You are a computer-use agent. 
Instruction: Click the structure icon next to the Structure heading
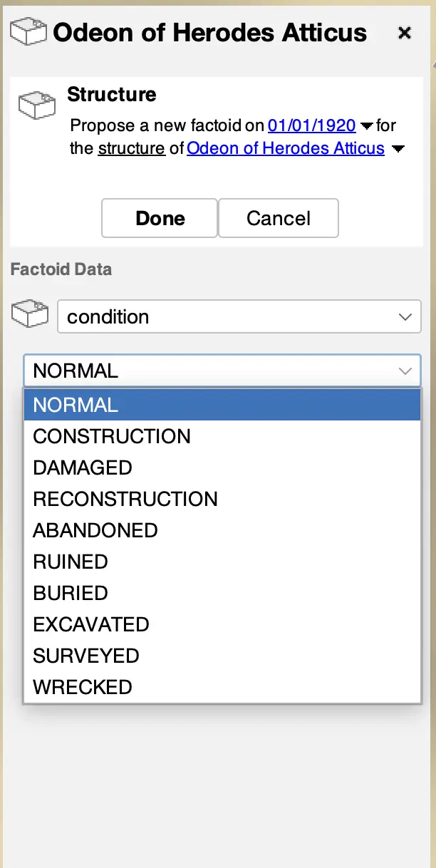[x=36, y=105]
